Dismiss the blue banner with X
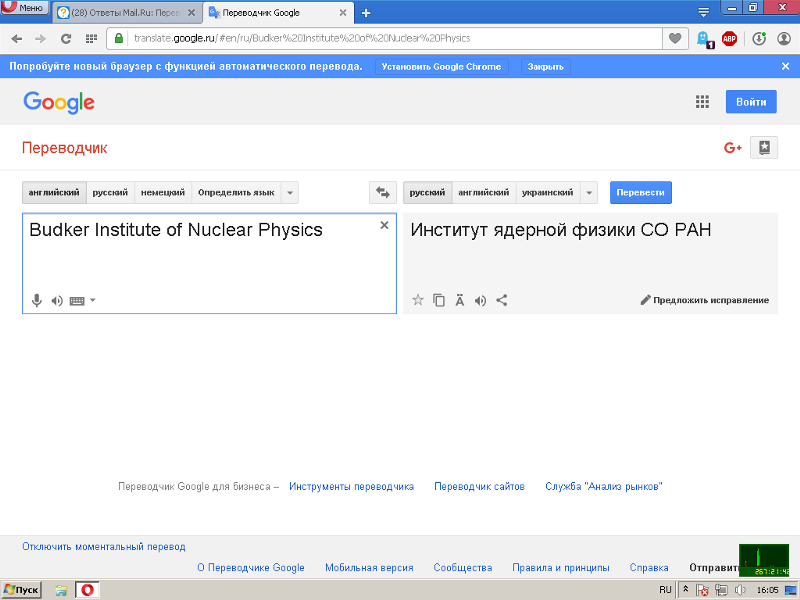 click(785, 66)
